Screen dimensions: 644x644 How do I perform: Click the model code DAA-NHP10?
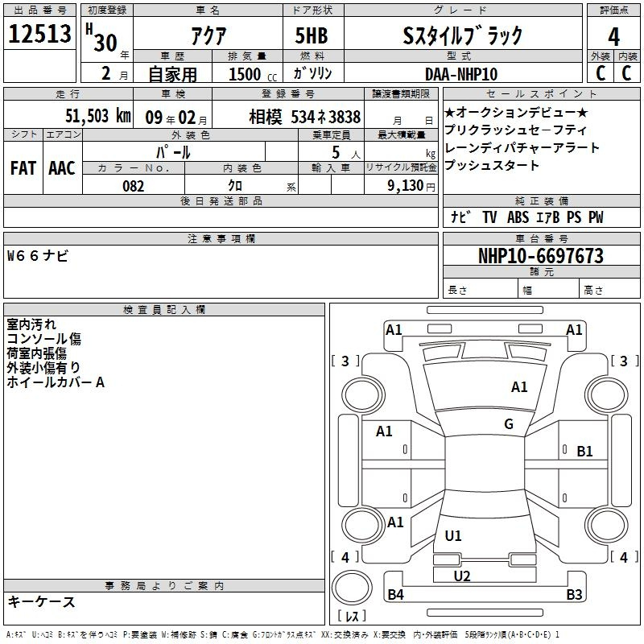point(461,74)
